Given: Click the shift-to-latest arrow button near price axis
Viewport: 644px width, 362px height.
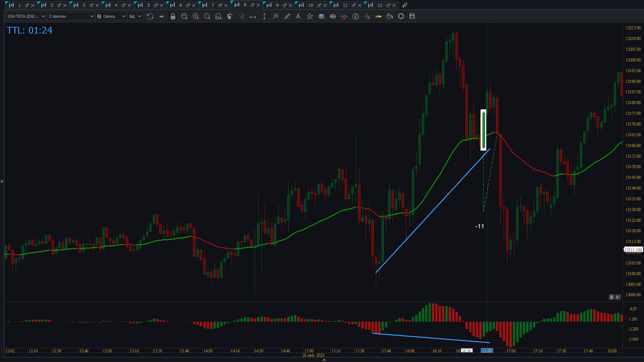Looking at the screenshot, I should (618, 297).
